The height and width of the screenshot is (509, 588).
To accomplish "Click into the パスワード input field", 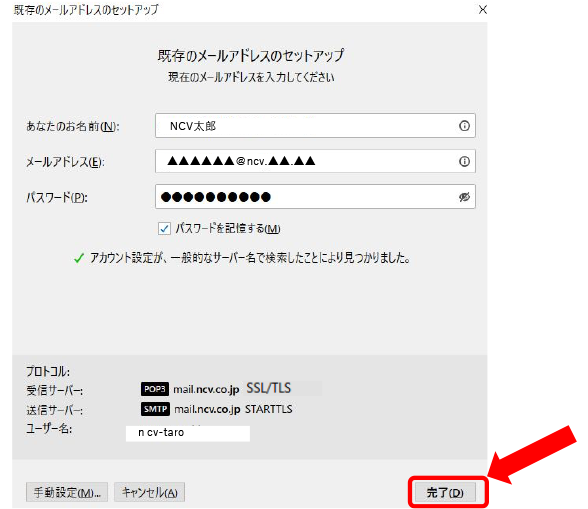I will point(315,197).
